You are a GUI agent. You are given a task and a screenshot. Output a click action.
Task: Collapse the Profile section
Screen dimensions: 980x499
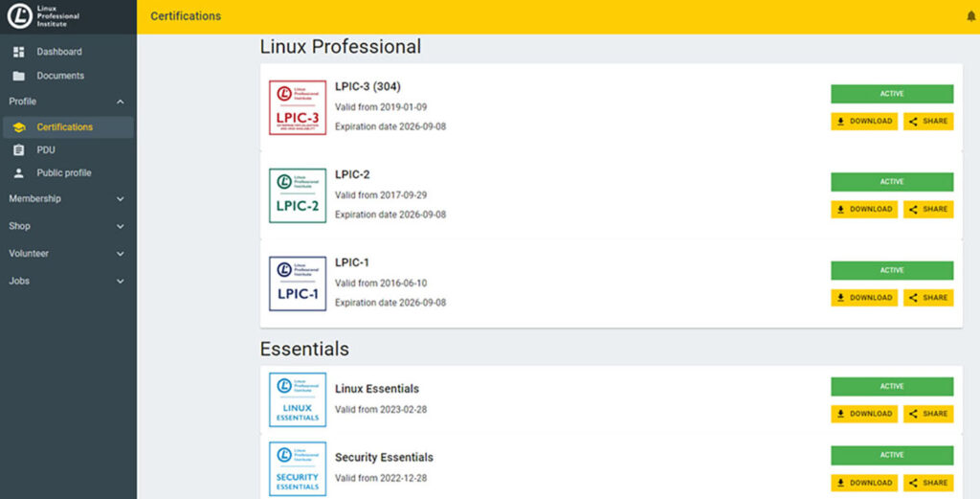tap(120, 102)
